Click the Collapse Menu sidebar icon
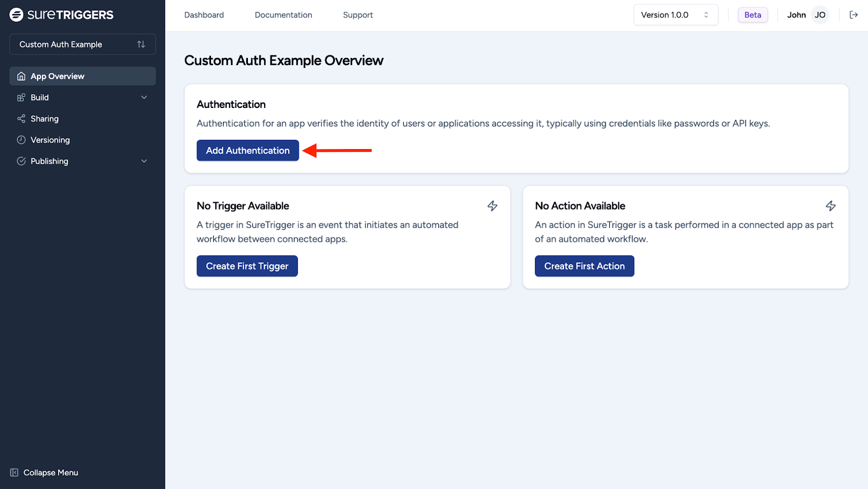Viewport: 868px width, 489px height. [x=15, y=473]
